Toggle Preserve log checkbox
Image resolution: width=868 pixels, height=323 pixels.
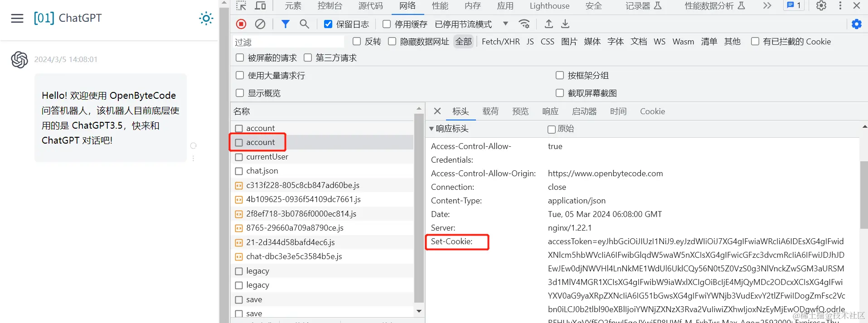click(328, 24)
